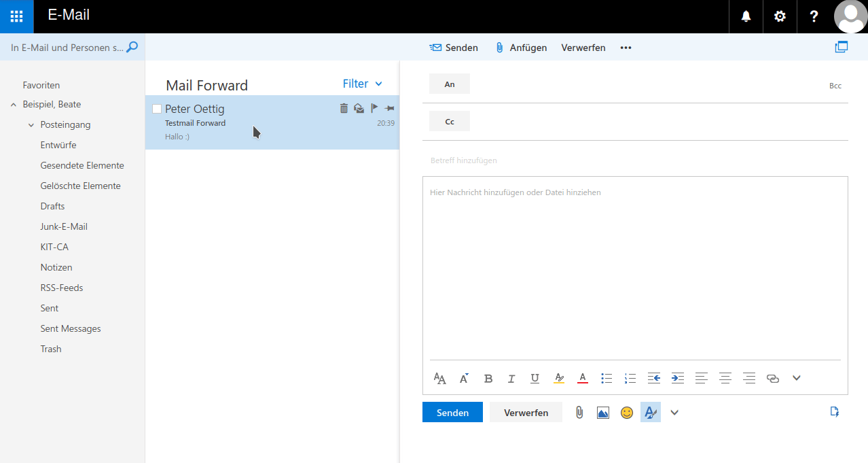Pin the Peter Oettig message
The image size is (868, 463).
pyautogui.click(x=389, y=108)
